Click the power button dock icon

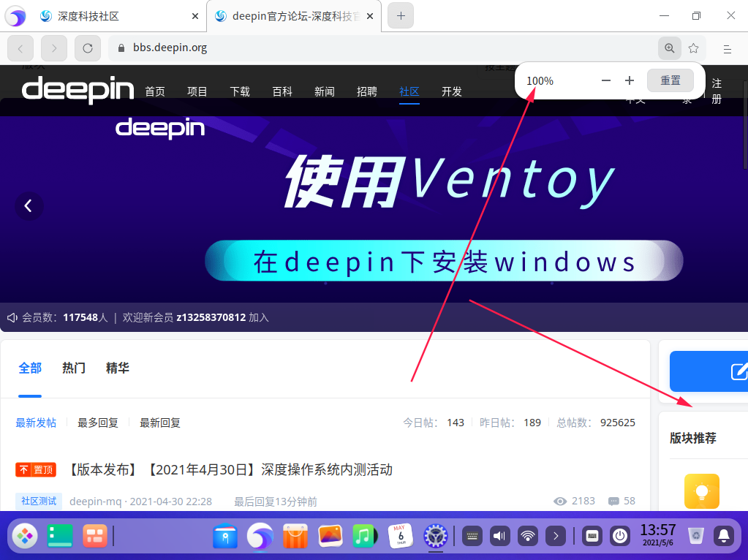point(619,536)
